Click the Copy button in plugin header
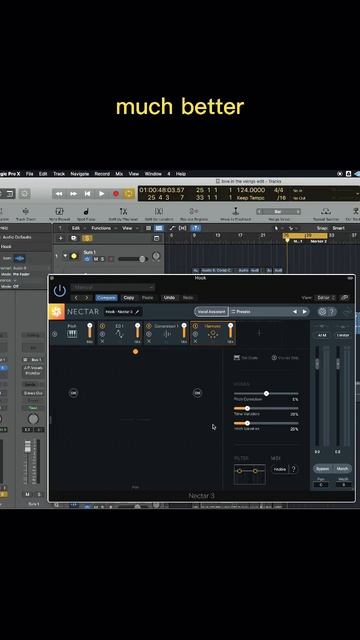Image resolution: width=360 pixels, height=640 pixels. tap(129, 298)
